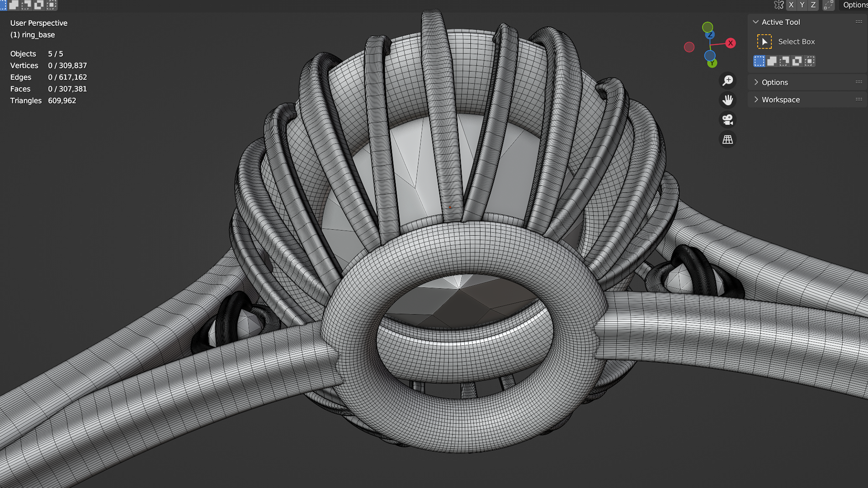This screenshot has height=488, width=868.
Task: Toggle Y axis mirror in header
Action: (x=802, y=5)
